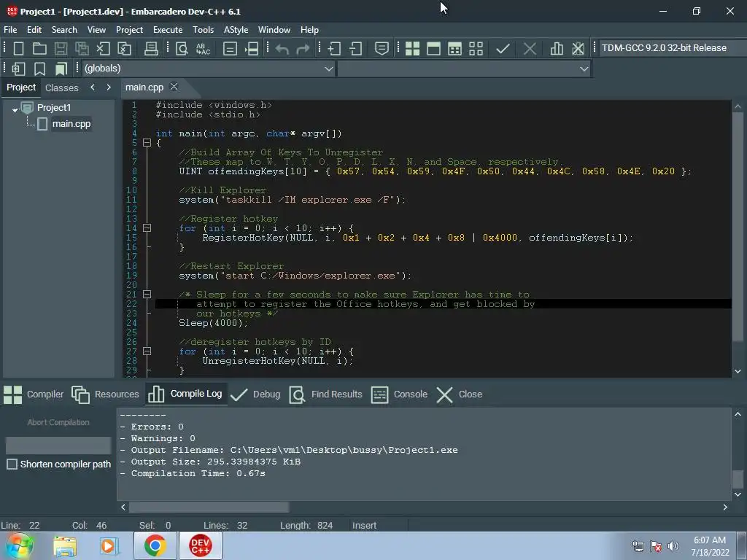Image resolution: width=747 pixels, height=560 pixels.
Task: Click the Delete Profiling Information icon
Action: tap(578, 49)
